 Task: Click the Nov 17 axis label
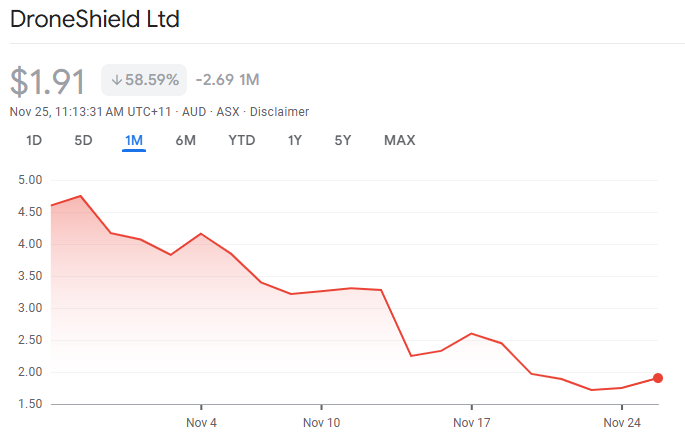click(470, 423)
